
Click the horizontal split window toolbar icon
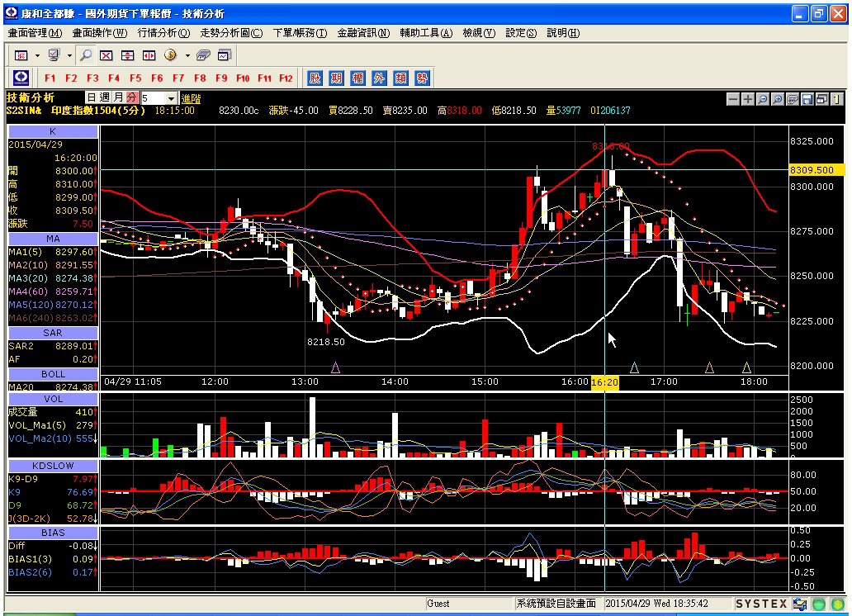[x=127, y=55]
